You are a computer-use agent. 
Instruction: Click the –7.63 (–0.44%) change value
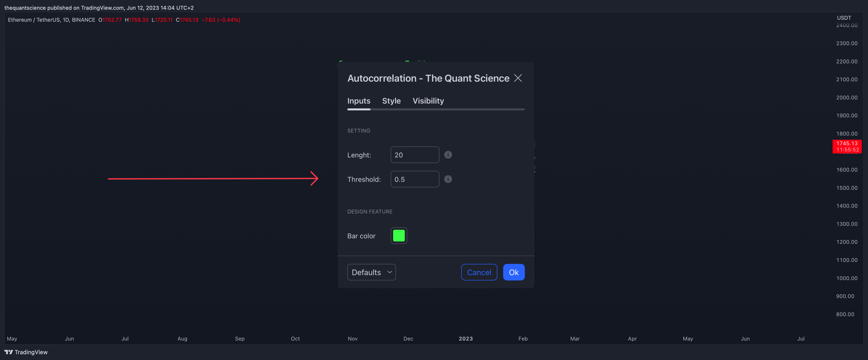[221, 20]
